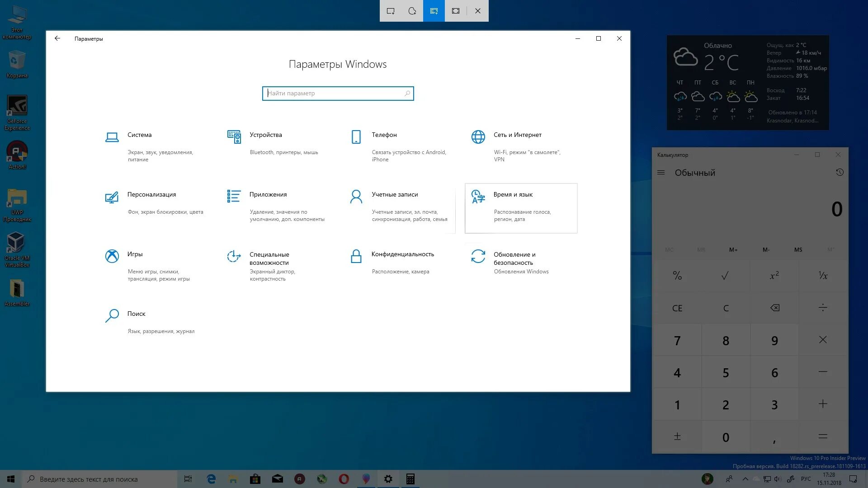The width and height of the screenshot is (868, 488).
Task: Open the Конфиденциальность settings category
Action: point(402,254)
